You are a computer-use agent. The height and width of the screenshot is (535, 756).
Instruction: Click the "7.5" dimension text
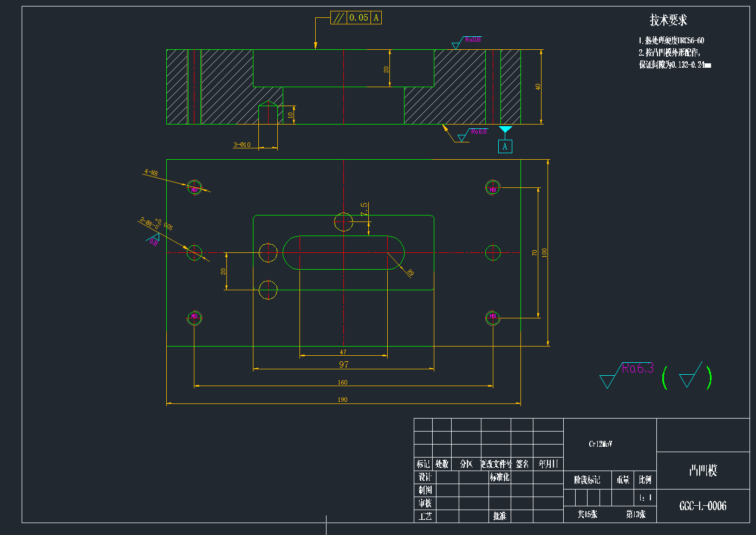[x=364, y=208]
